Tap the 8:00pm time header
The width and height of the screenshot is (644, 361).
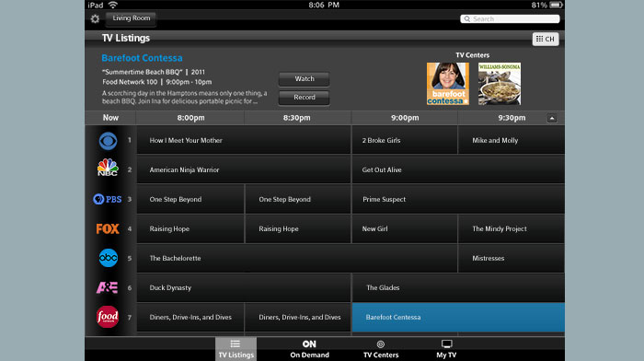[x=190, y=118]
